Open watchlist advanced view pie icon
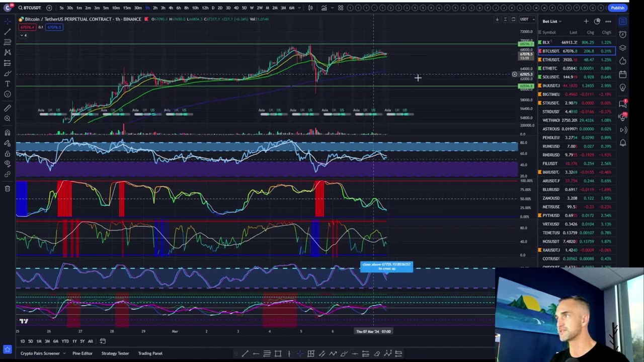This screenshot has width=644, height=362. (x=597, y=21)
